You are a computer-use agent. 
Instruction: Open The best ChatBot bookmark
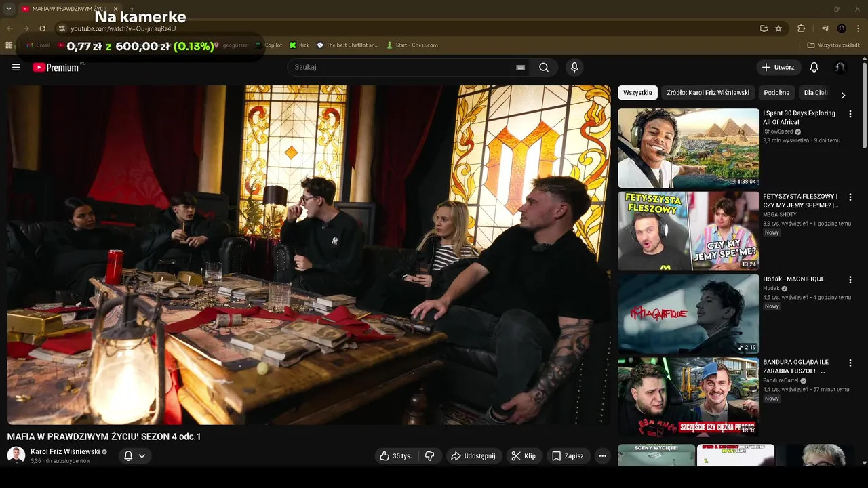[347, 45]
